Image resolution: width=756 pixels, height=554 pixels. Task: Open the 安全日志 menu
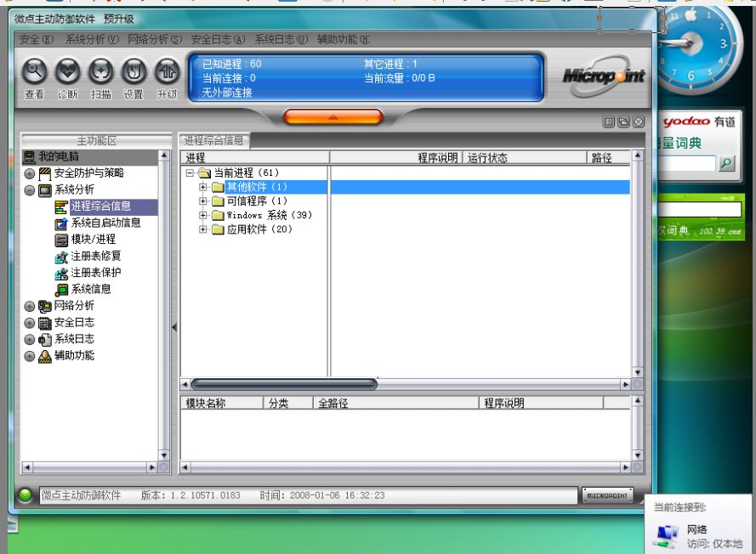tap(218, 39)
